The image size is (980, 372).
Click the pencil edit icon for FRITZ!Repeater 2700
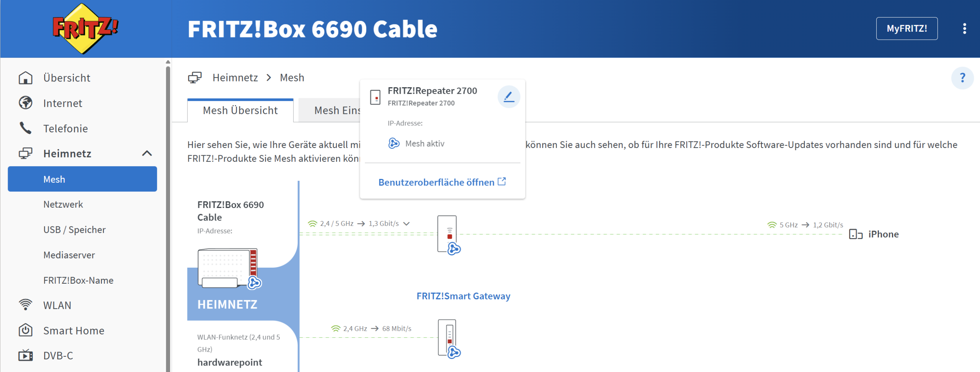(x=508, y=97)
